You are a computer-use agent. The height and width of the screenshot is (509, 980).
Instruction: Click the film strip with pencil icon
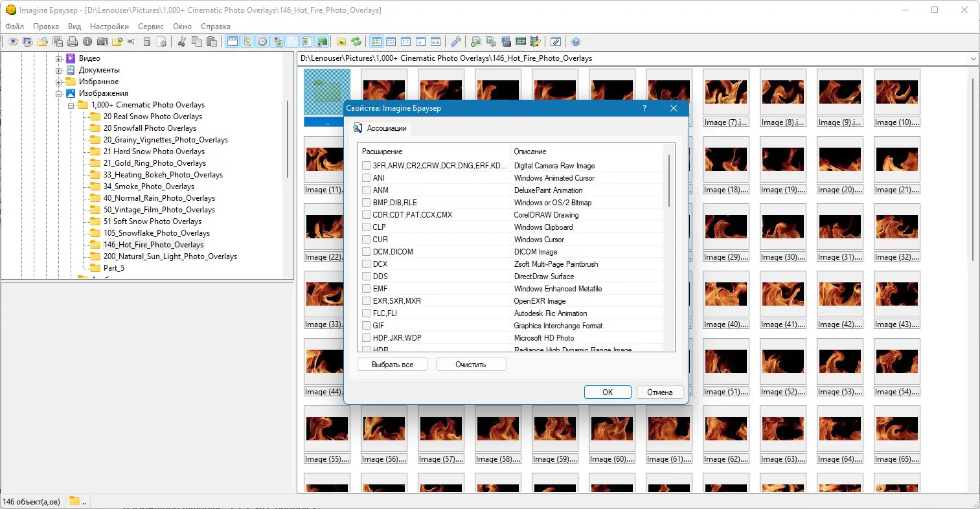(536, 42)
